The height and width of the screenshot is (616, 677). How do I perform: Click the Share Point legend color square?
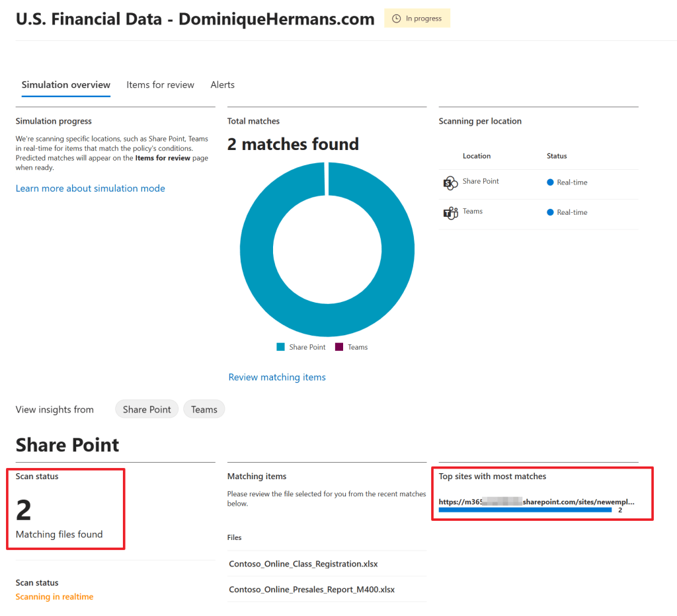tap(280, 347)
